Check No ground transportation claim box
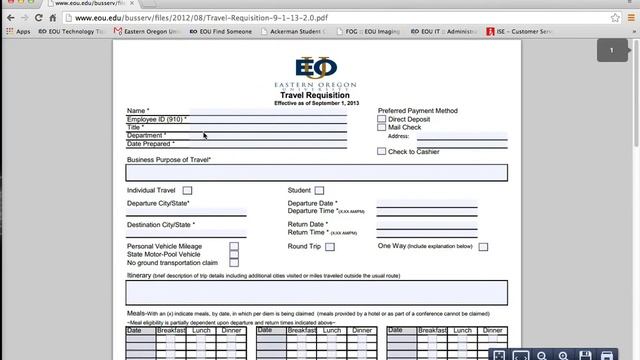The image size is (640, 360). point(234,262)
